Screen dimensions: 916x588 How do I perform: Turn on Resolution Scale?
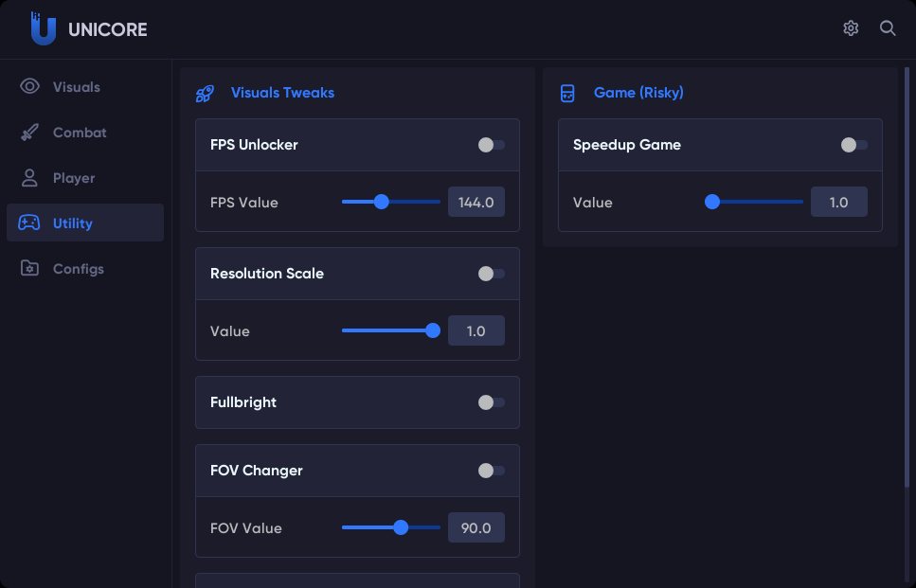click(491, 273)
